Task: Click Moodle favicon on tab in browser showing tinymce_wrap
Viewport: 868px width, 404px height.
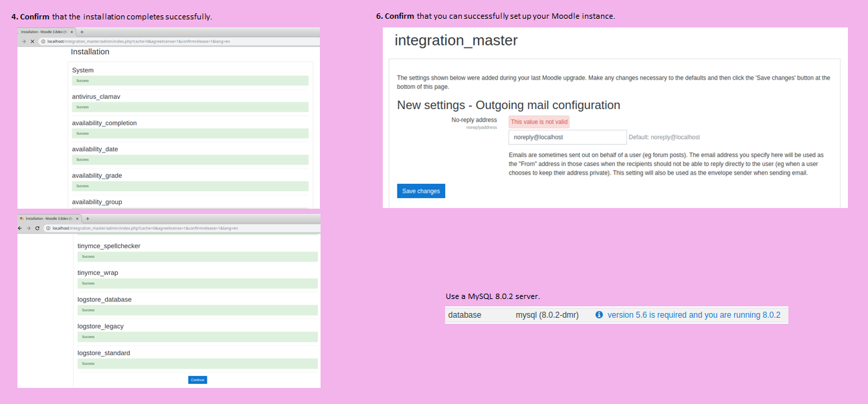Action: pos(22,218)
